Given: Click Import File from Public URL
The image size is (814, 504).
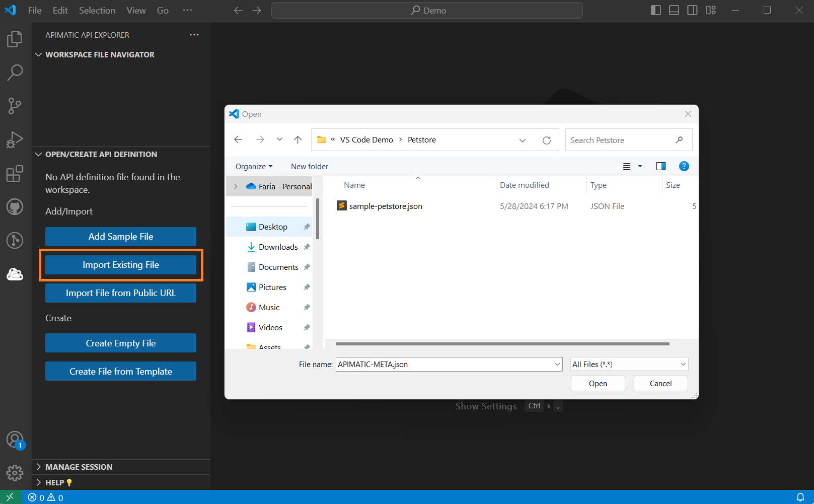Looking at the screenshot, I should [x=121, y=293].
